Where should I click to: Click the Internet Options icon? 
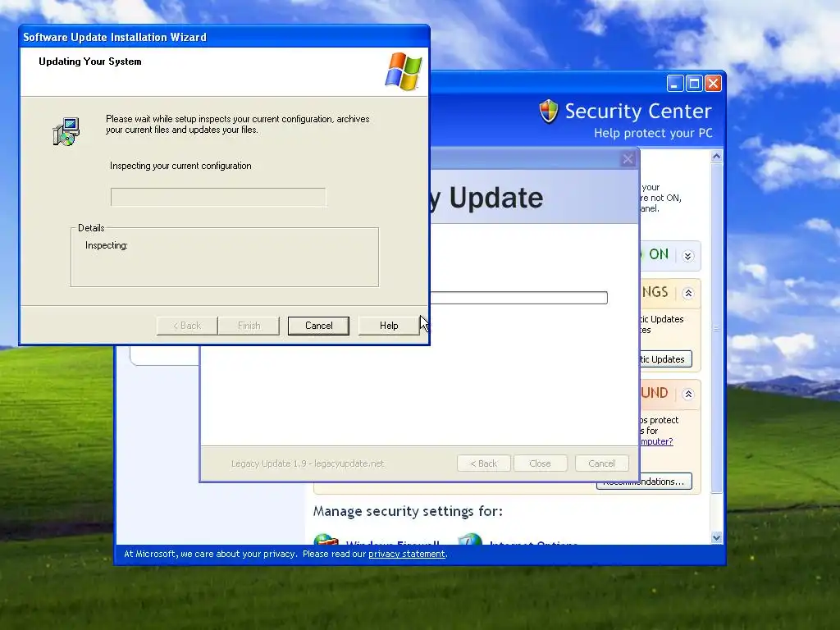coord(470,539)
